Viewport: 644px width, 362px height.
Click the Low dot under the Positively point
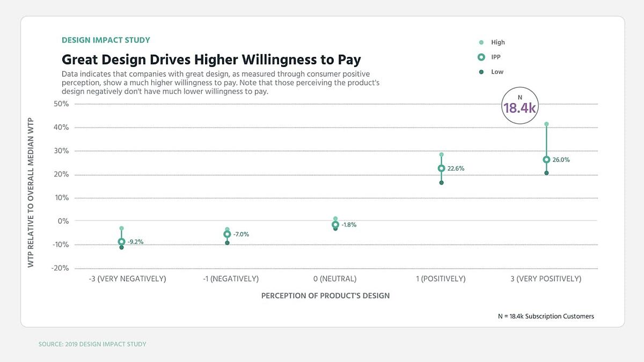(x=442, y=183)
